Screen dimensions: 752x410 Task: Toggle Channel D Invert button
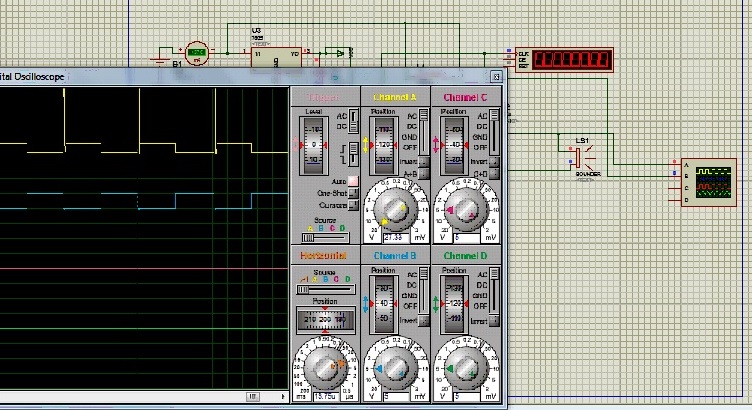[x=494, y=320]
